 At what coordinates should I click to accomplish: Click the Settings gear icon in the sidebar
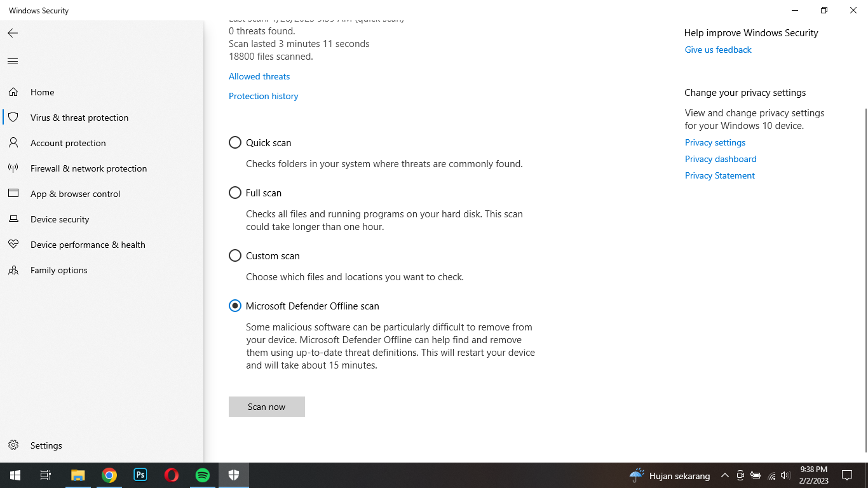pos(13,445)
